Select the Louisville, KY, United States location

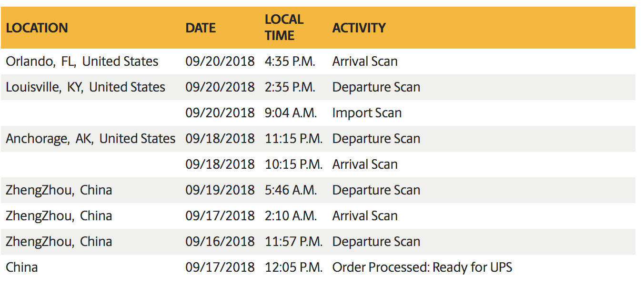coord(85,87)
